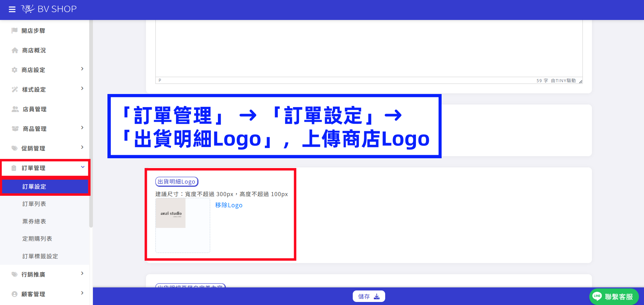
Task: Select the tag icon beside 行銷推廣
Action: [15, 275]
